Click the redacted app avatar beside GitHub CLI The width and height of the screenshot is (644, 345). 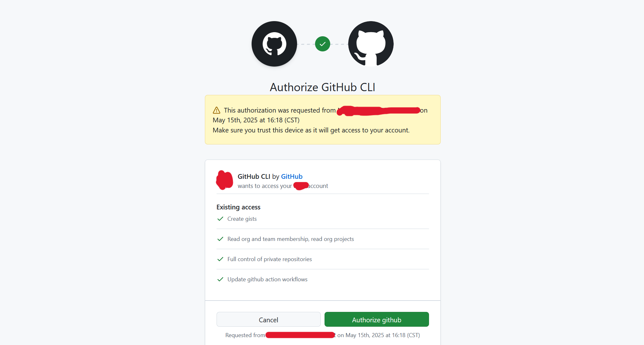pyautogui.click(x=224, y=180)
